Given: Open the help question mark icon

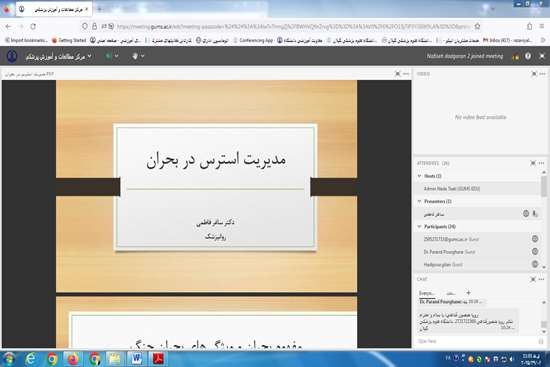Looking at the screenshot, I should [x=528, y=56].
